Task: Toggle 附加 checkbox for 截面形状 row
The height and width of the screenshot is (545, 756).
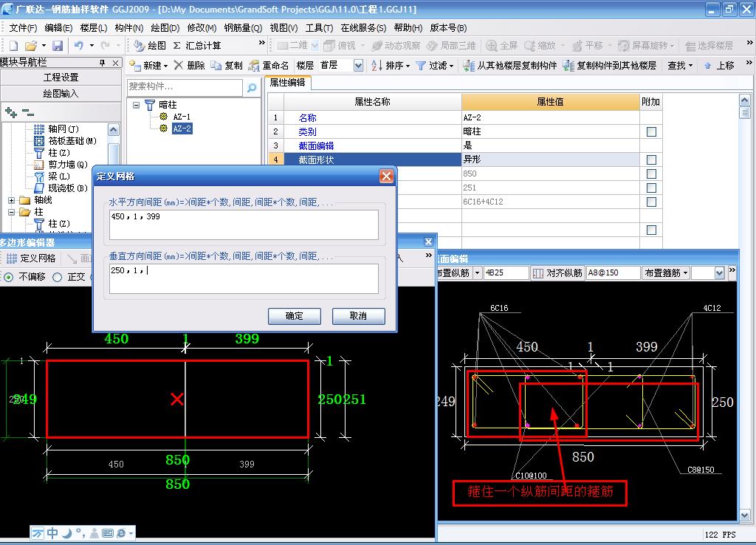Action: (651, 160)
